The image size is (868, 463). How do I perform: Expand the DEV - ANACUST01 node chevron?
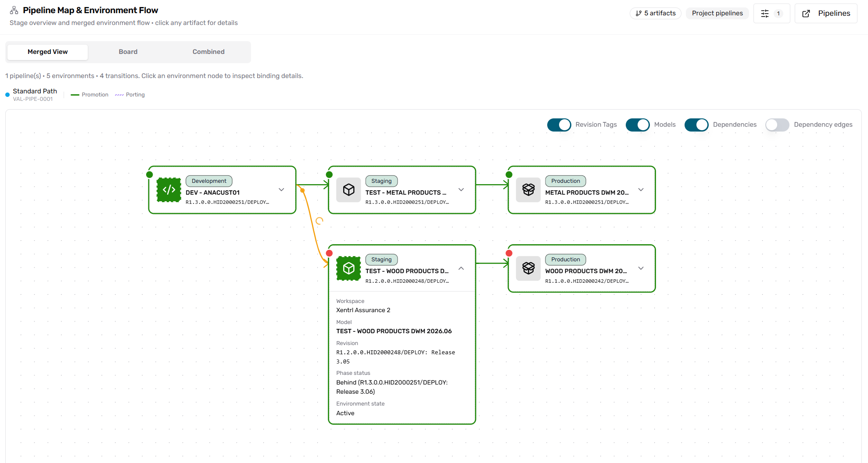[281, 190]
